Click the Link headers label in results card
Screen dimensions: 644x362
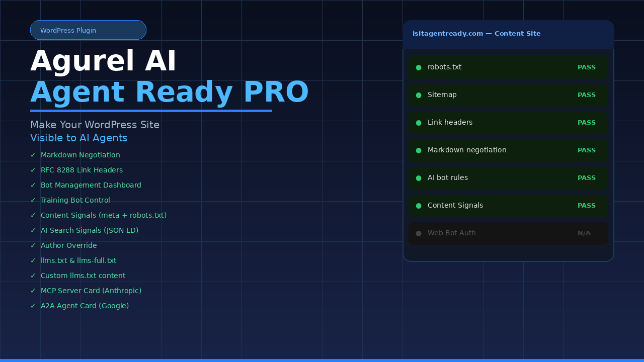click(450, 123)
